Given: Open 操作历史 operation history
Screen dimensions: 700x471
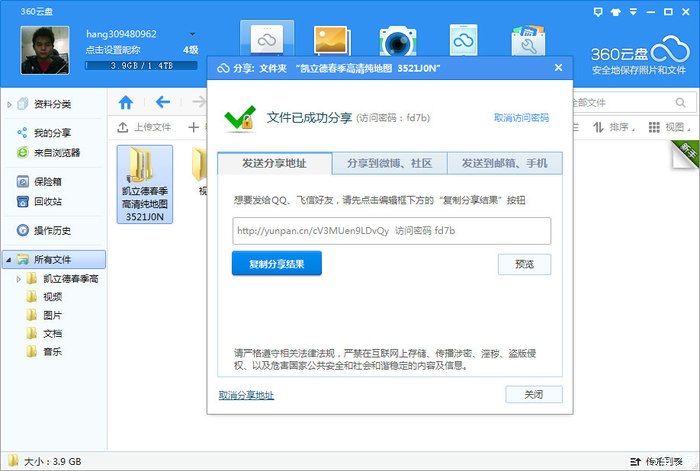Looking at the screenshot, I should (52, 230).
